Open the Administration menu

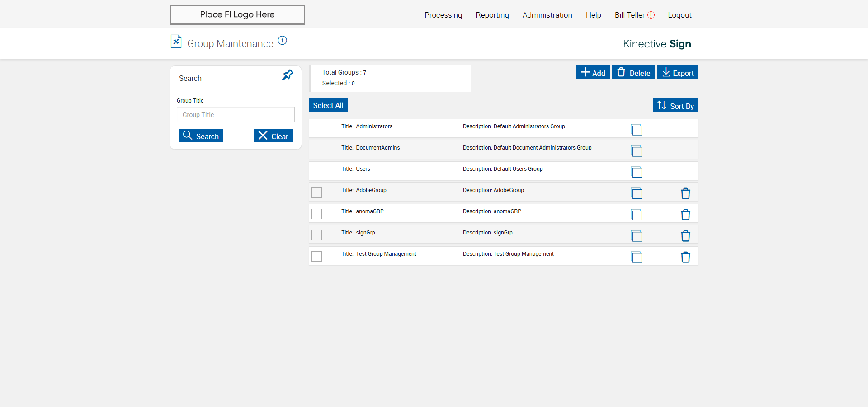point(547,15)
